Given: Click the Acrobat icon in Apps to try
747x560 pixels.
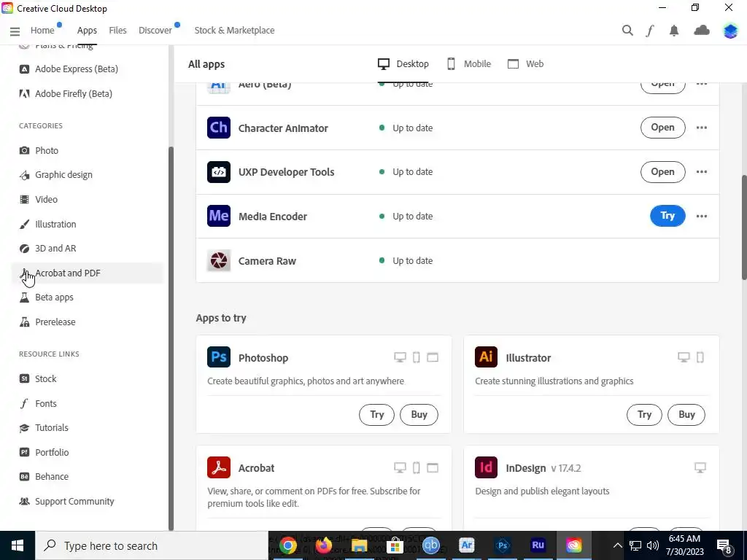Looking at the screenshot, I should point(219,467).
